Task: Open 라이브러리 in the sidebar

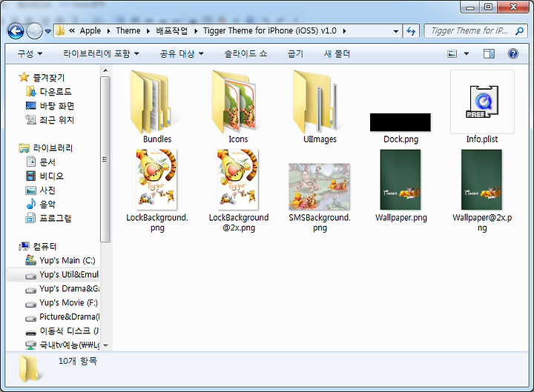Action: click(46, 148)
